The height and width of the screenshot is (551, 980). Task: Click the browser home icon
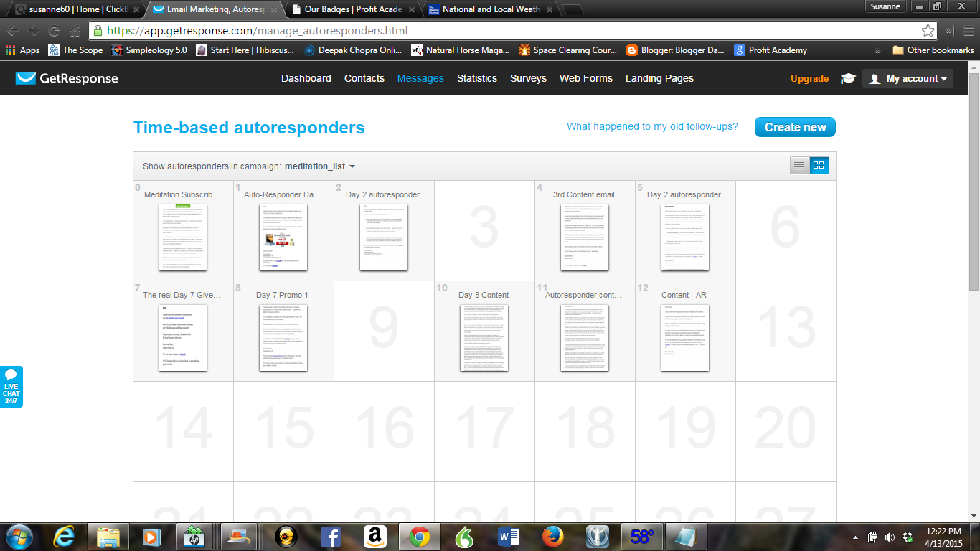click(x=75, y=31)
